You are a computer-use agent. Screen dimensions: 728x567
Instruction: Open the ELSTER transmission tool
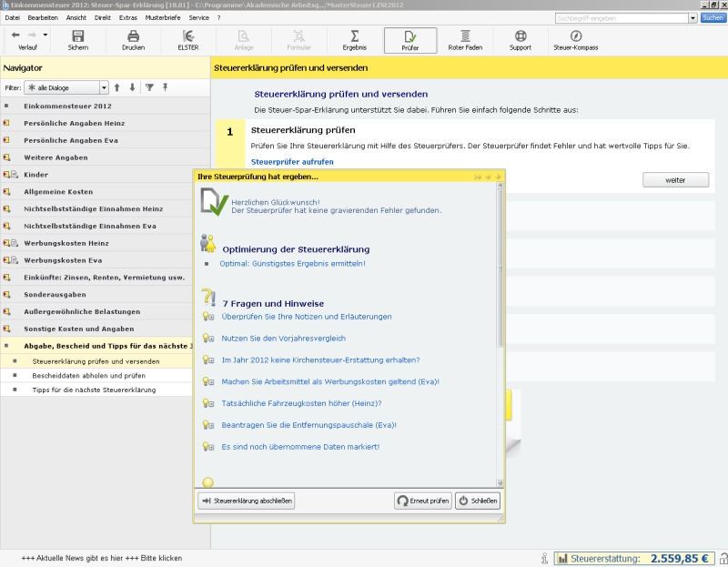(188, 40)
